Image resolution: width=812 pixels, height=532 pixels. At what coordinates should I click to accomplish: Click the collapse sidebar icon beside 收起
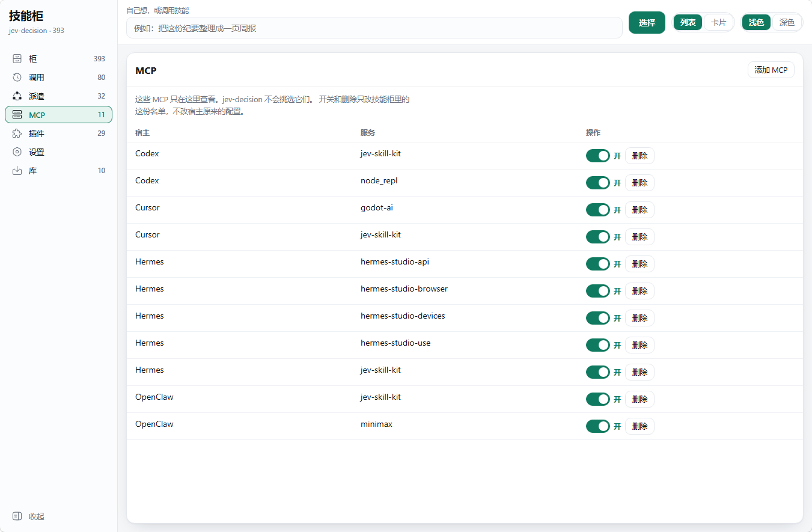17,516
